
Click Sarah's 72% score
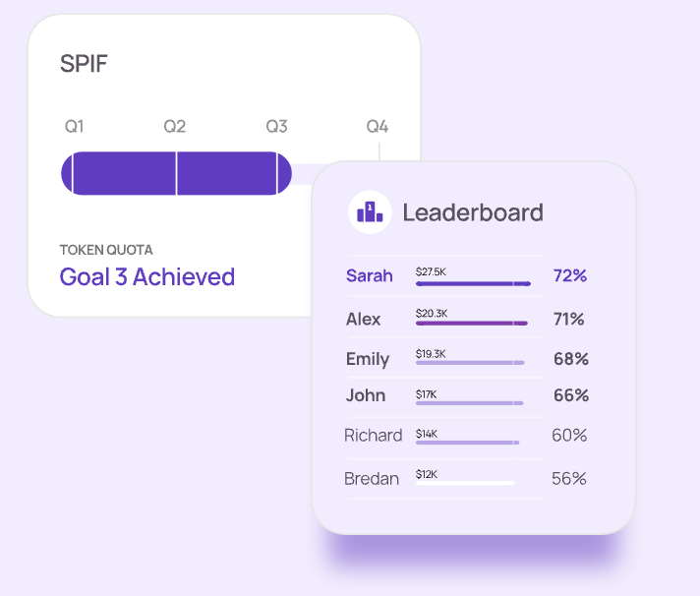coord(570,275)
